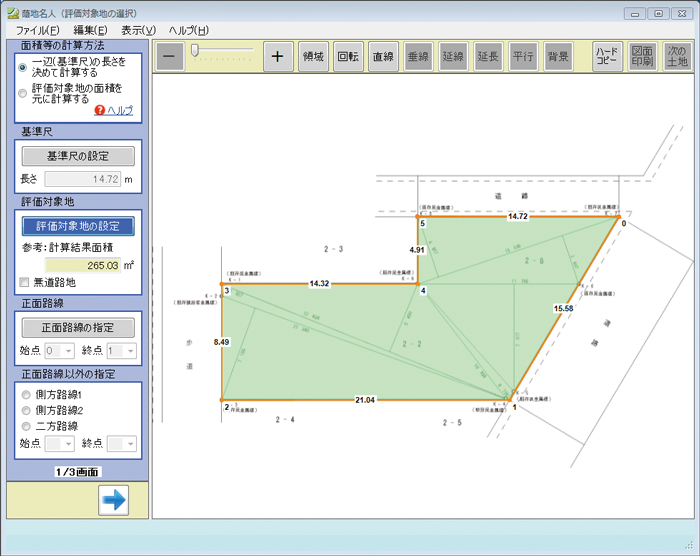Click the 次の土地 (next land) button
Screen dimensions: 700x556
tap(676, 56)
